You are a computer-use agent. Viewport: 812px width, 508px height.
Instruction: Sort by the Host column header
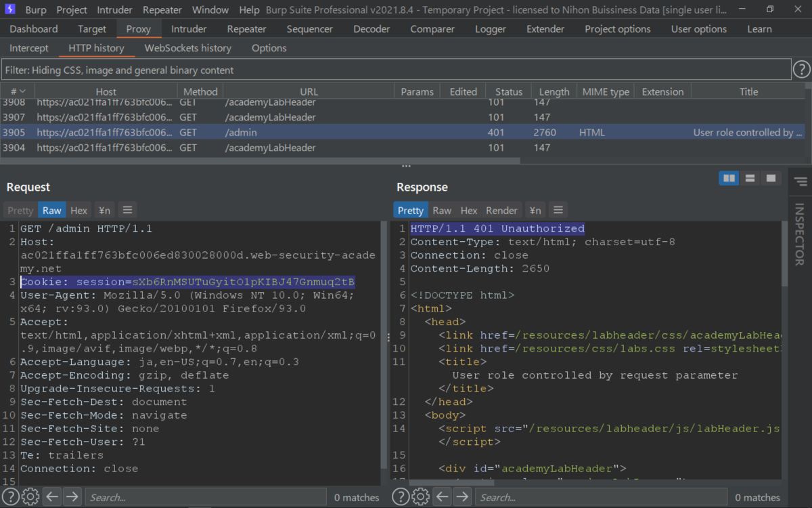point(106,91)
